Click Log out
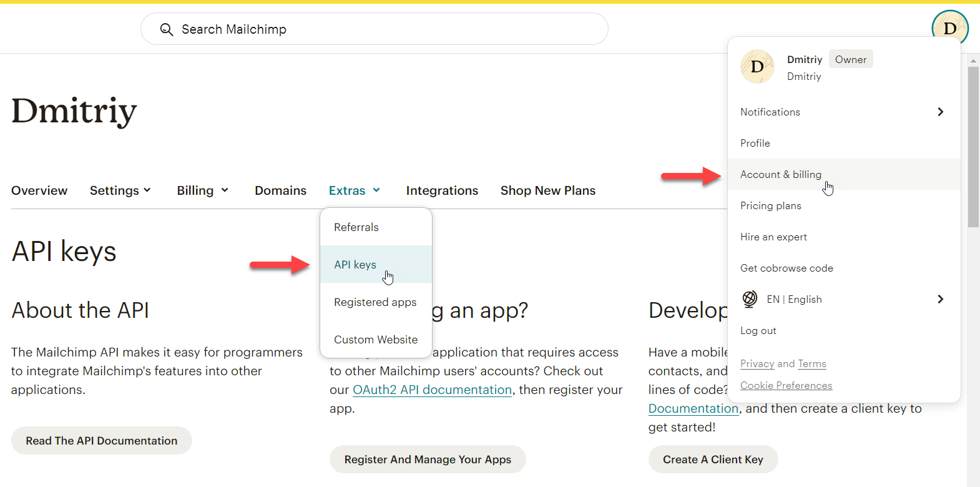This screenshot has width=980, height=487. point(844,330)
